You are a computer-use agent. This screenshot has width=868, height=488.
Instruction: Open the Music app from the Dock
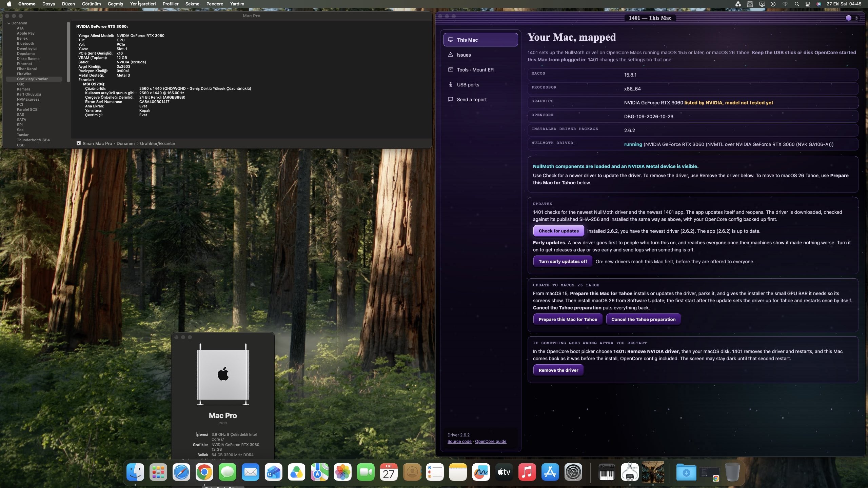pyautogui.click(x=527, y=472)
